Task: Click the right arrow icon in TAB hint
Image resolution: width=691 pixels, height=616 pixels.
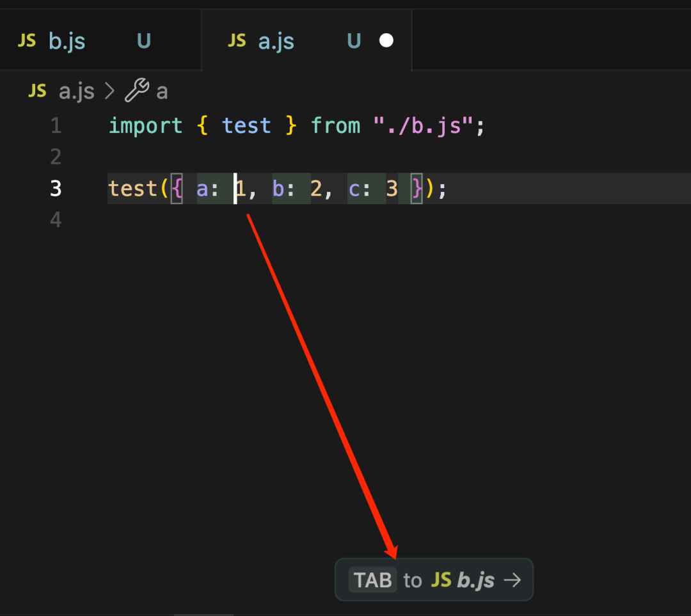Action: [x=512, y=580]
